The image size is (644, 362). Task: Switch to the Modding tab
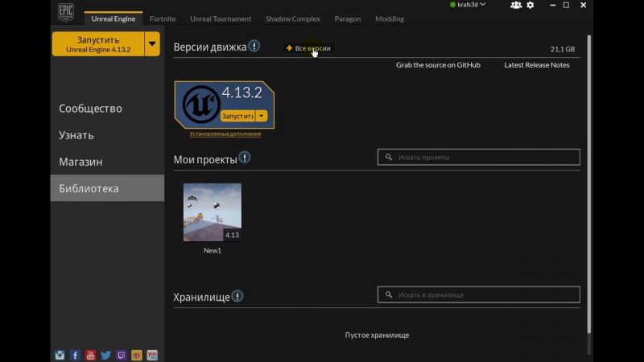click(390, 19)
